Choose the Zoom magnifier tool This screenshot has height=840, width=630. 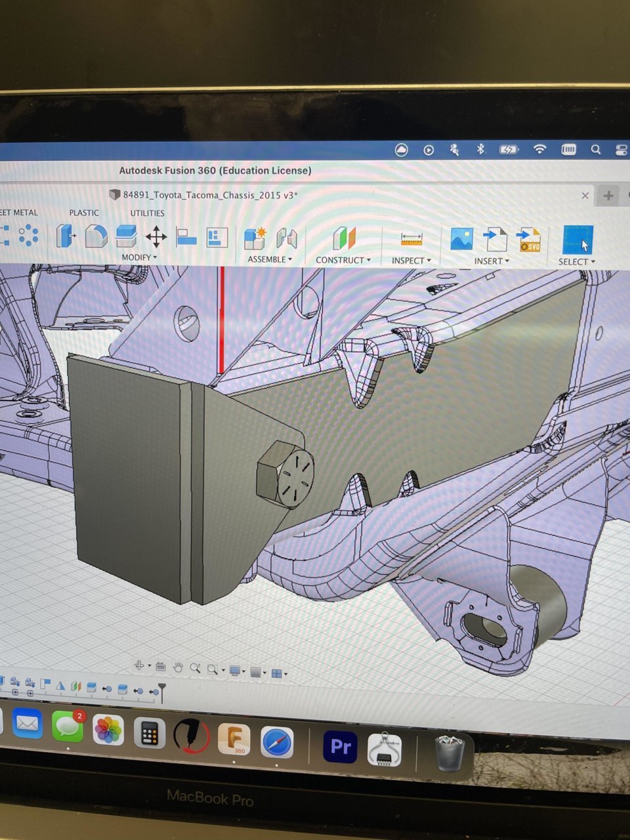click(x=195, y=669)
